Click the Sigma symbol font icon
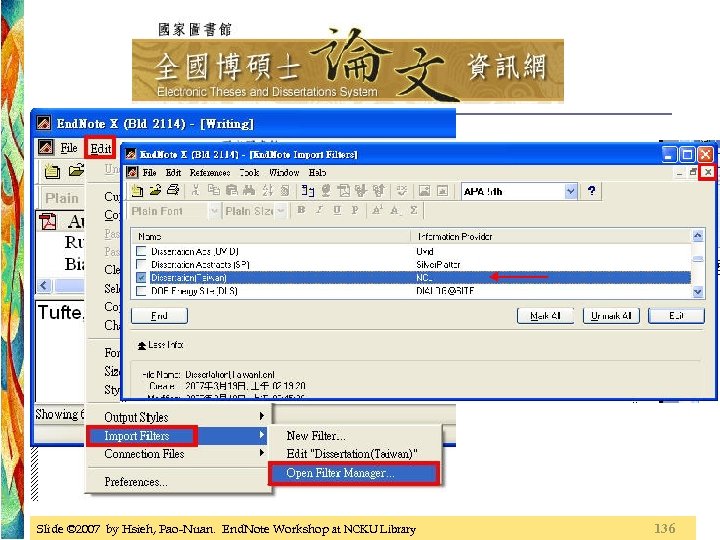The image size is (720, 540). pyautogui.click(x=413, y=210)
